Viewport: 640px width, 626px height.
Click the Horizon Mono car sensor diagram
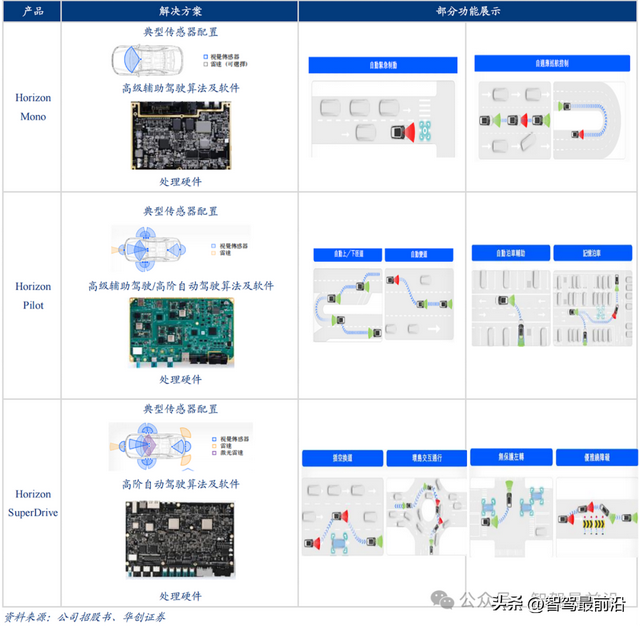pos(147,60)
